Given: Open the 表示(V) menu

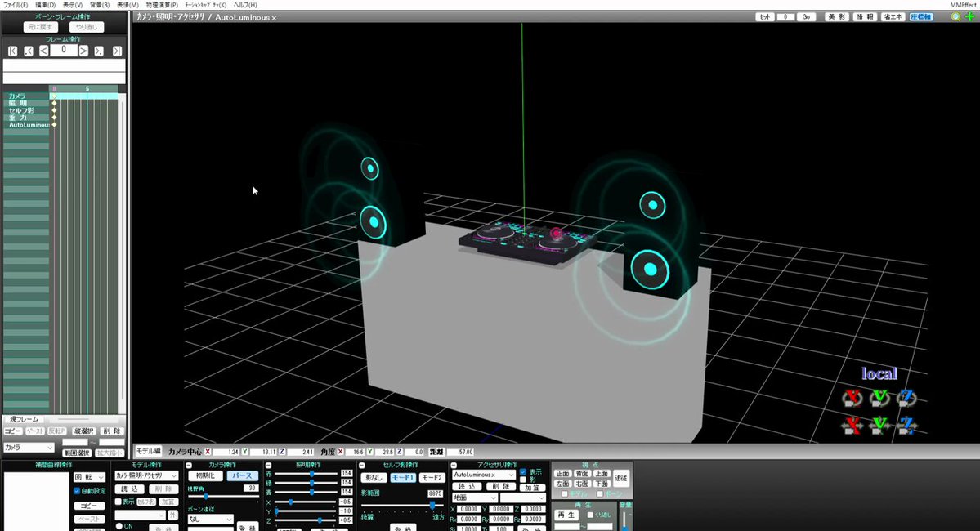Looking at the screenshot, I should click(x=73, y=4).
